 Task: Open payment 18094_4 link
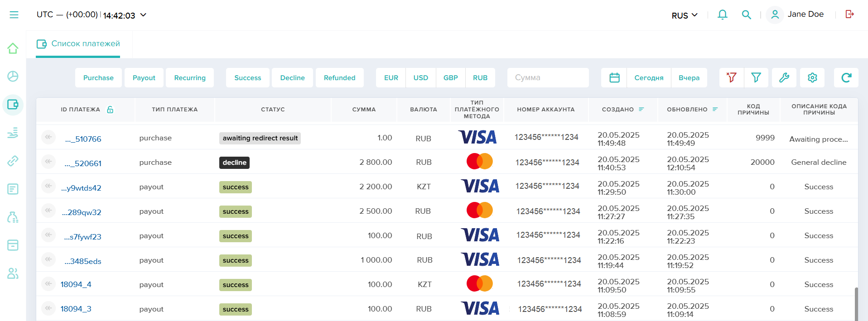[x=76, y=284]
